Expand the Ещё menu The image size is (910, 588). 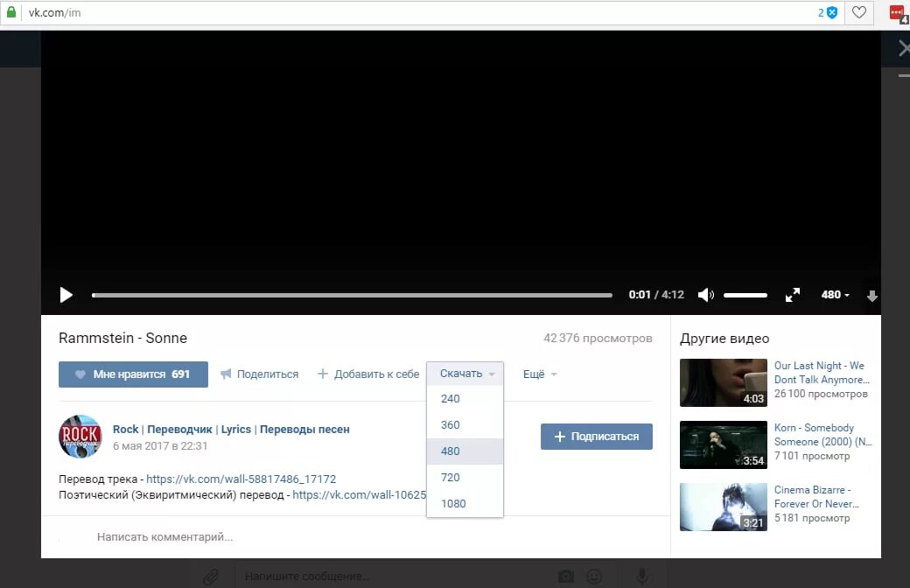pos(540,374)
